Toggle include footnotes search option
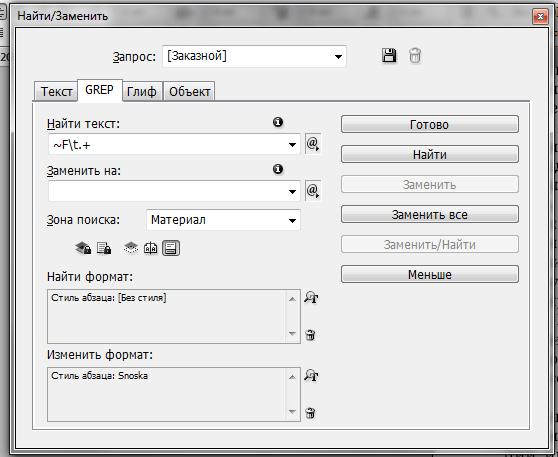The image size is (558, 457). pos(171,248)
